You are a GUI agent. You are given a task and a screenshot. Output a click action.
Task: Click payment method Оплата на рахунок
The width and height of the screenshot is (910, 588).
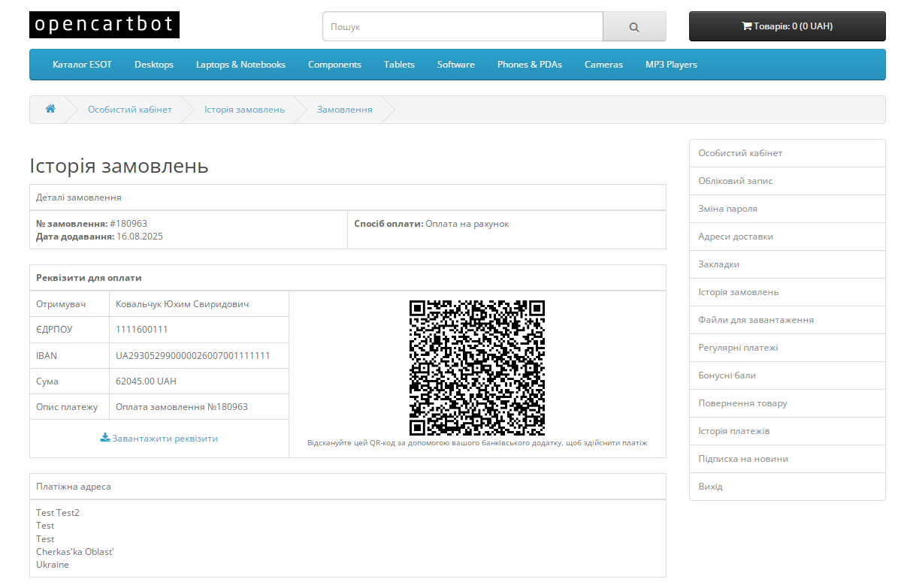pyautogui.click(x=467, y=224)
